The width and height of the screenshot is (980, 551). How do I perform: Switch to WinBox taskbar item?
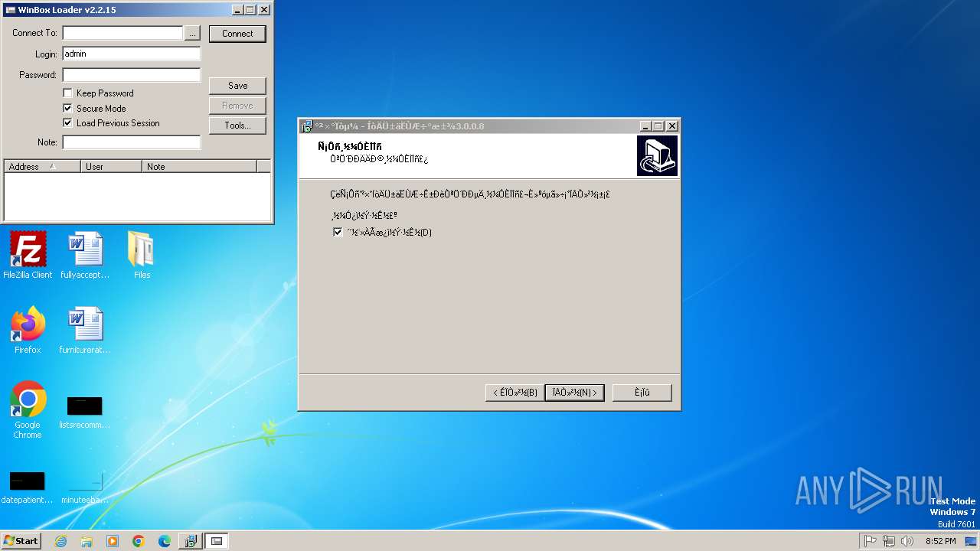217,541
